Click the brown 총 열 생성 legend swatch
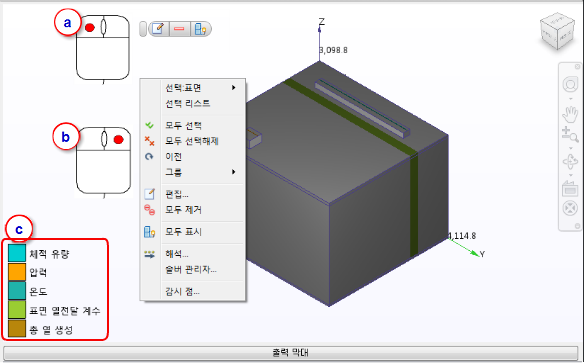The image size is (584, 363). (x=17, y=328)
